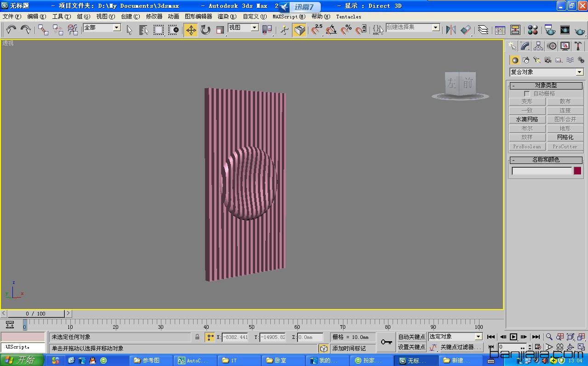Screen dimensions: 588x366
Task: Select the Cameras category icon
Action: [x=548, y=60]
